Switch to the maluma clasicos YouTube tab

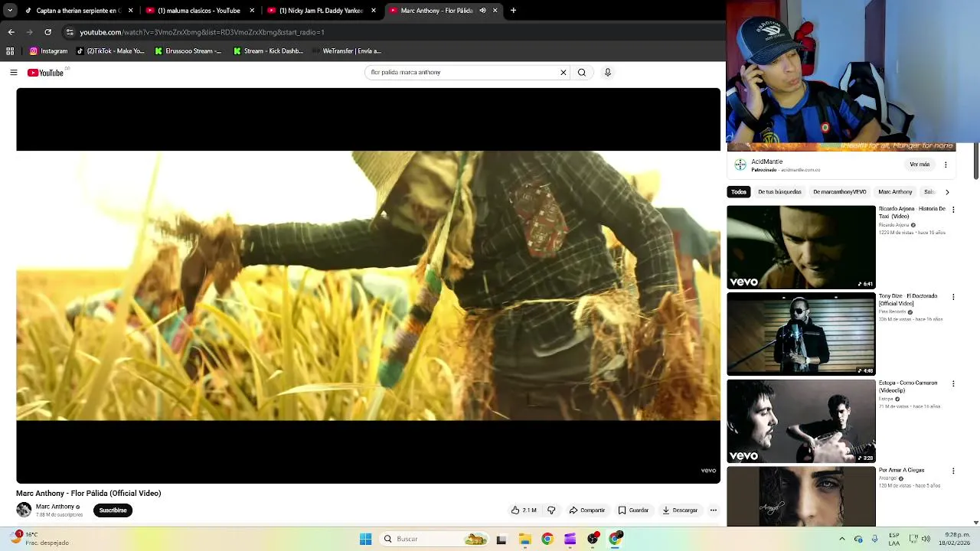point(200,11)
